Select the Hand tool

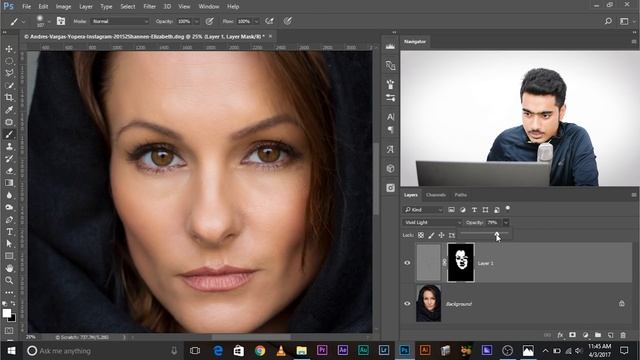click(9, 268)
